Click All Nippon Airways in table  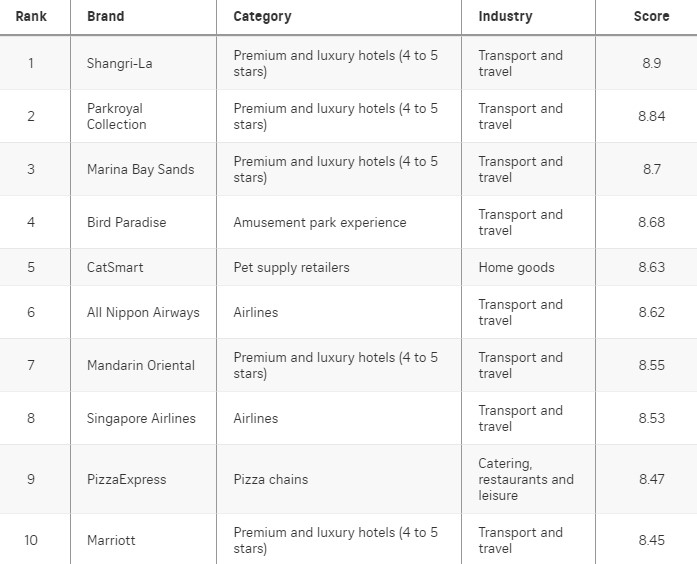pyautogui.click(x=143, y=312)
